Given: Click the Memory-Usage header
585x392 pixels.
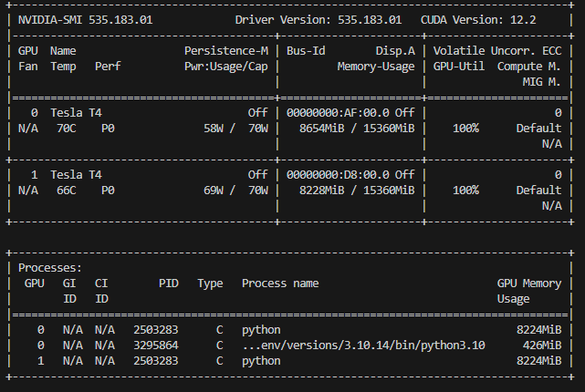Looking at the screenshot, I should [x=376, y=67].
